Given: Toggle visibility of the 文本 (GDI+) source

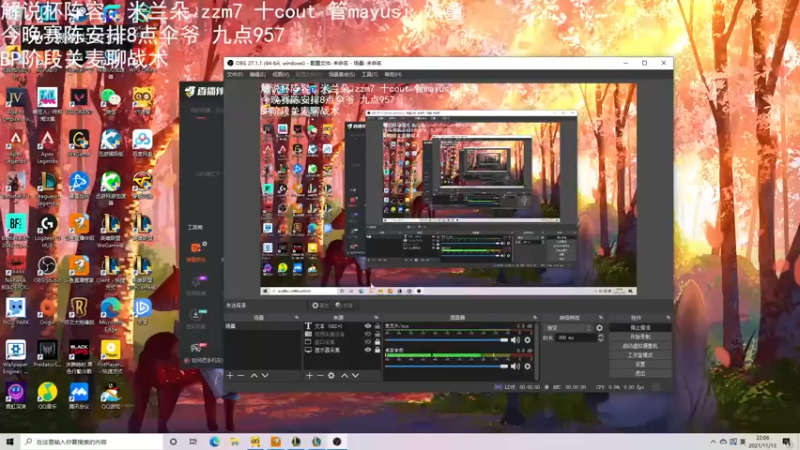Looking at the screenshot, I should (x=368, y=326).
